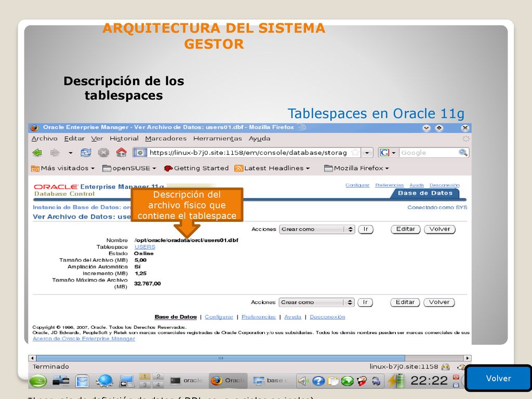Switch to the oracle terminal taskbar entry

(187, 381)
